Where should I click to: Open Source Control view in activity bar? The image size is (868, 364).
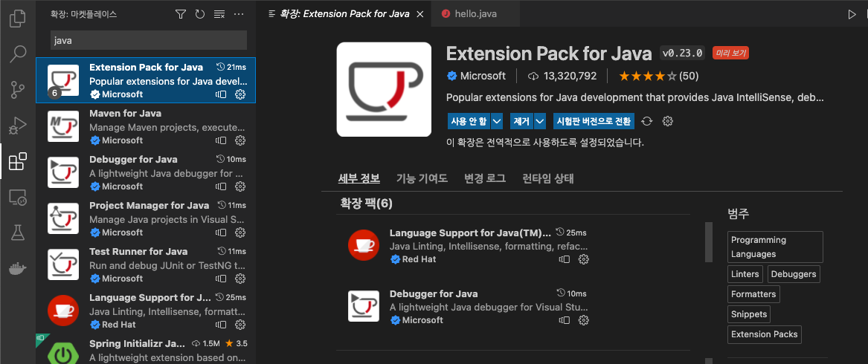[x=18, y=90]
